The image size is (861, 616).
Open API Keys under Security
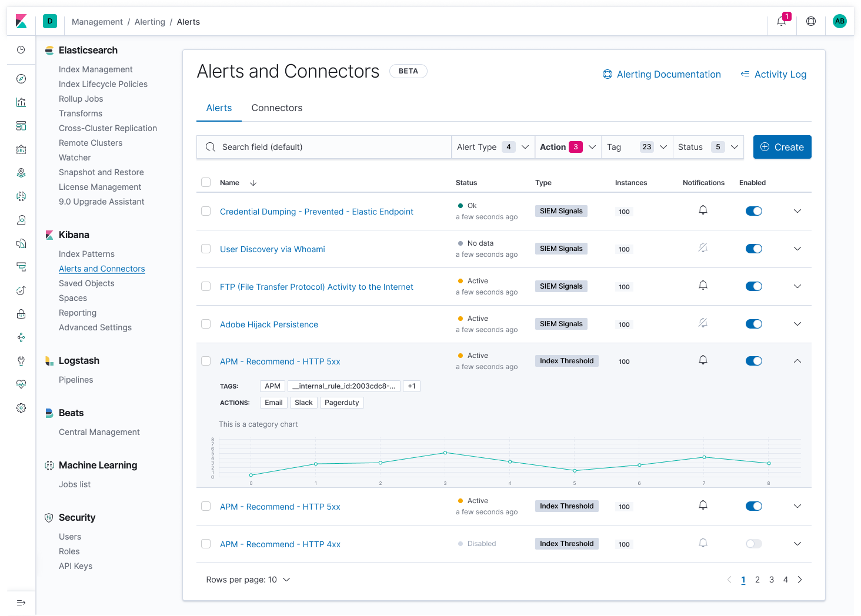click(75, 566)
